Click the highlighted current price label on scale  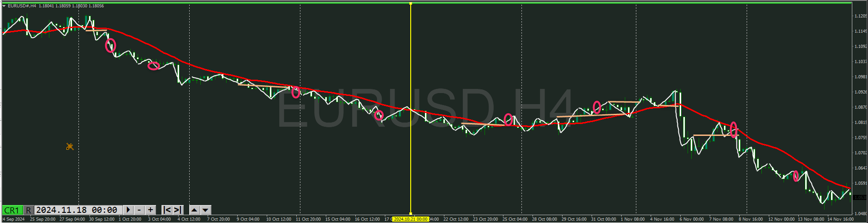point(860,198)
